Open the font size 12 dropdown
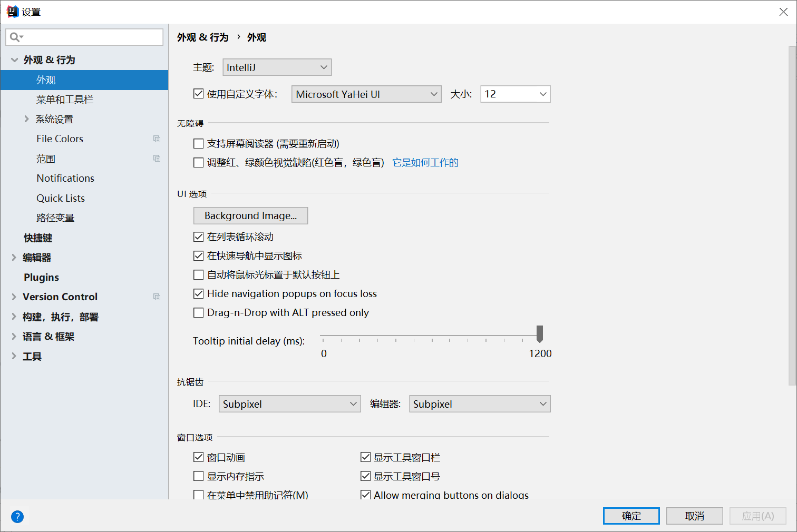The height and width of the screenshot is (532, 797). pos(516,94)
